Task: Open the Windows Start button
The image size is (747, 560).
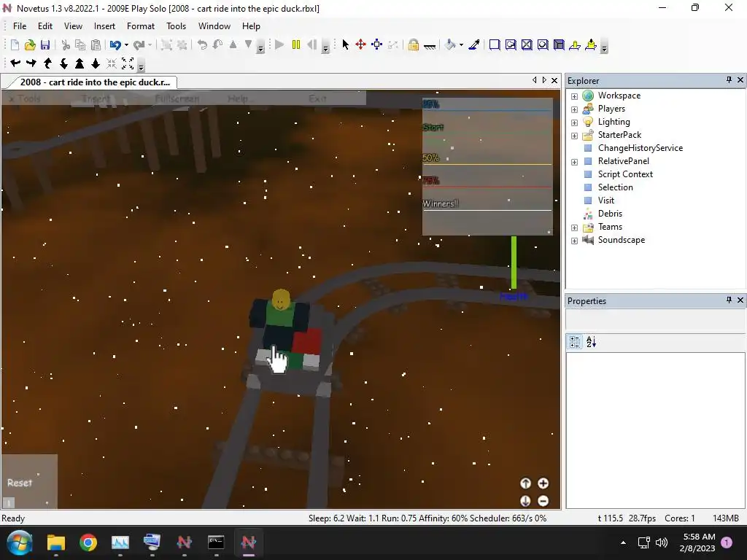Action: [20, 542]
